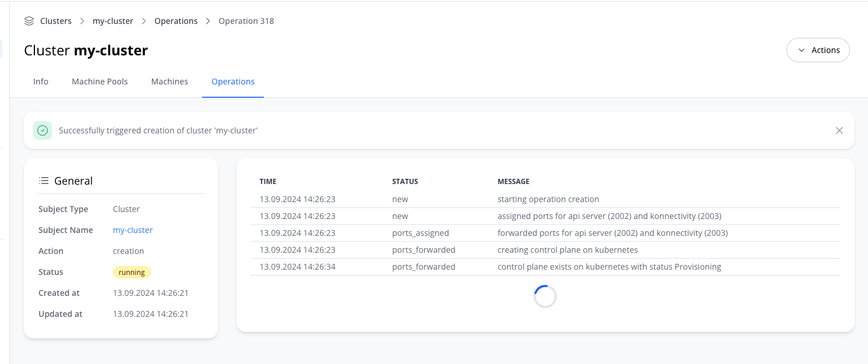This screenshot has width=868, height=364.
Task: Click the layers icon before Clusters breadcrumb
Action: click(29, 21)
